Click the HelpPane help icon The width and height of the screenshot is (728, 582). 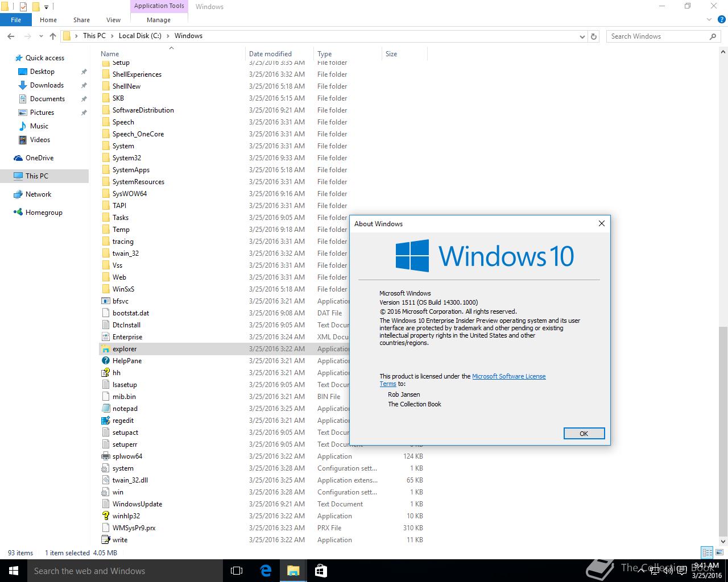pos(105,361)
